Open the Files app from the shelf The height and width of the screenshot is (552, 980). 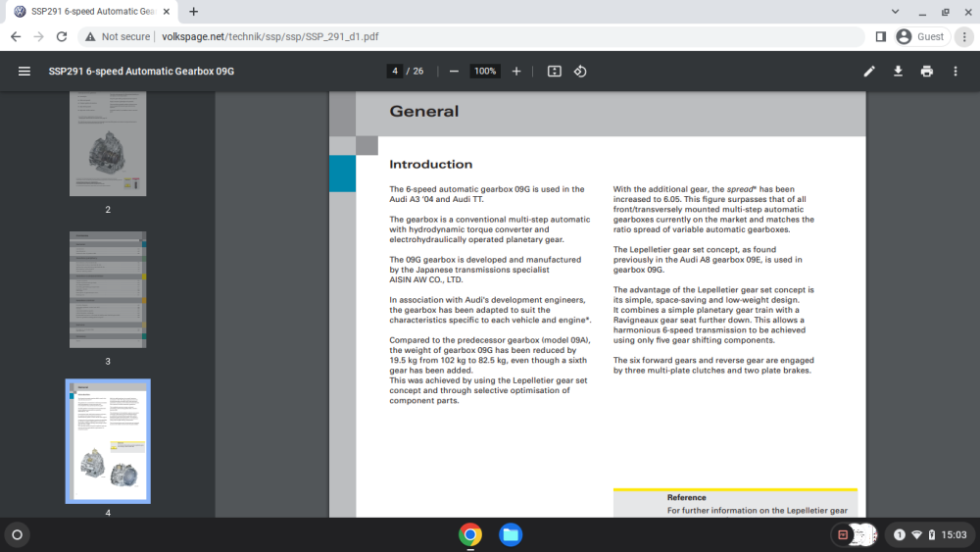tap(511, 534)
